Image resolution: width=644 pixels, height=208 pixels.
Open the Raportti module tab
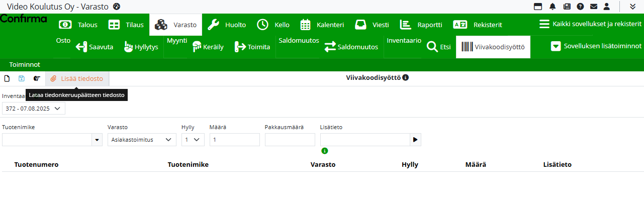421,25
